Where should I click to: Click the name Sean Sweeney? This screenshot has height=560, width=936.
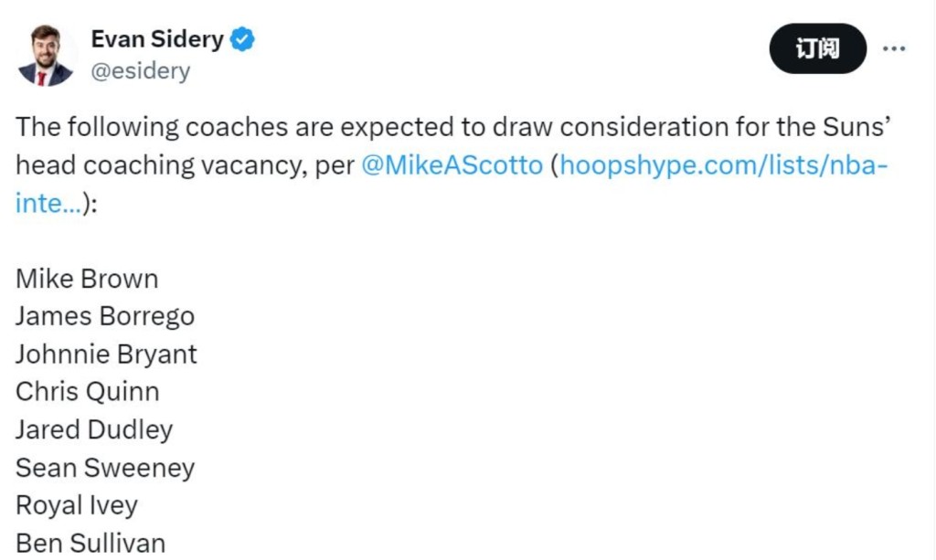[x=105, y=468]
